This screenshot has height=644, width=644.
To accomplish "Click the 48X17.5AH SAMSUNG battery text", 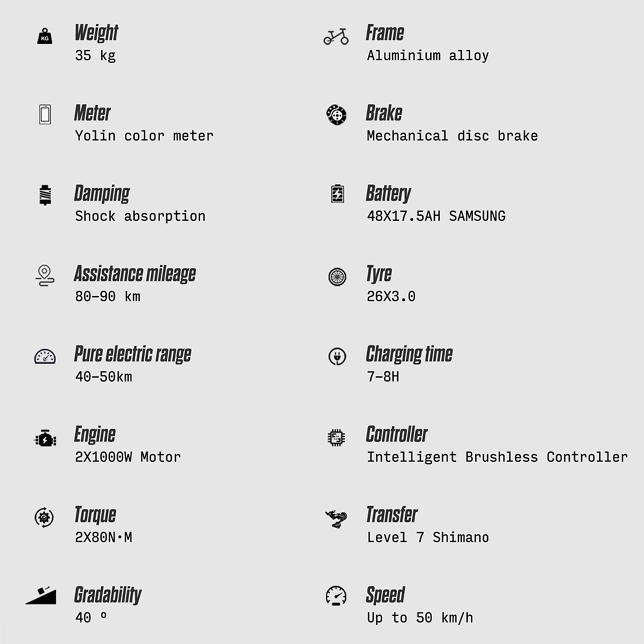I will (436, 216).
